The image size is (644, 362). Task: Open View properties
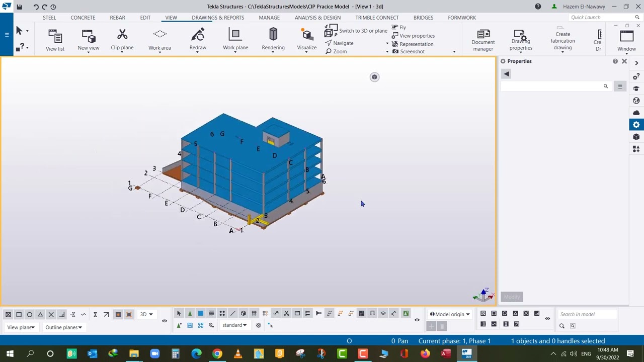(413, 36)
